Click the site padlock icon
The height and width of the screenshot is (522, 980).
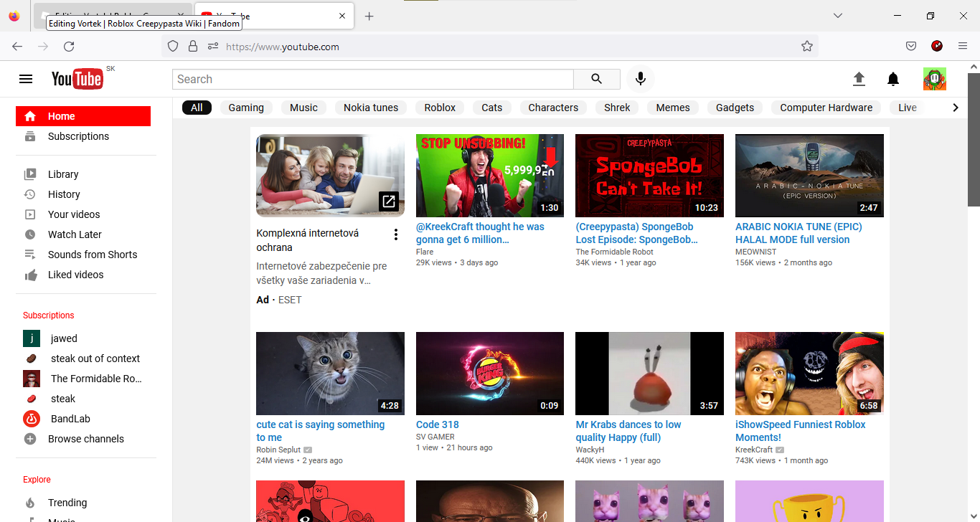pyautogui.click(x=192, y=47)
